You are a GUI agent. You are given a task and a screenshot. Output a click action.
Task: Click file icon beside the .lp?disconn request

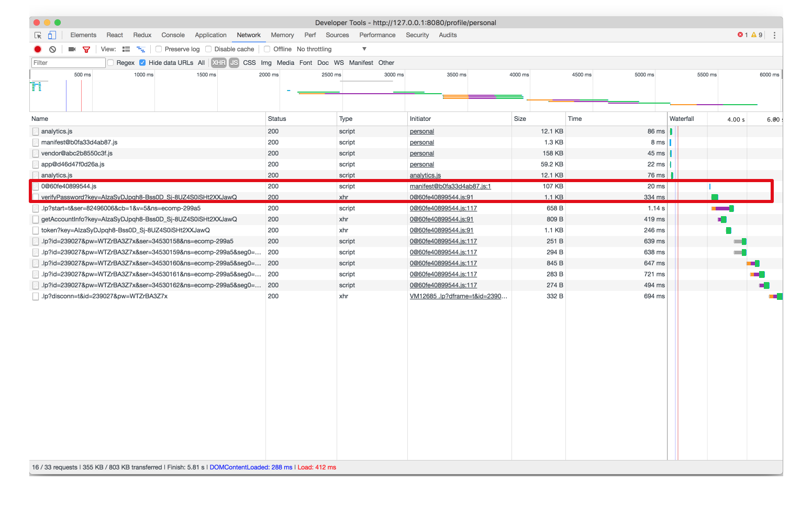click(36, 296)
